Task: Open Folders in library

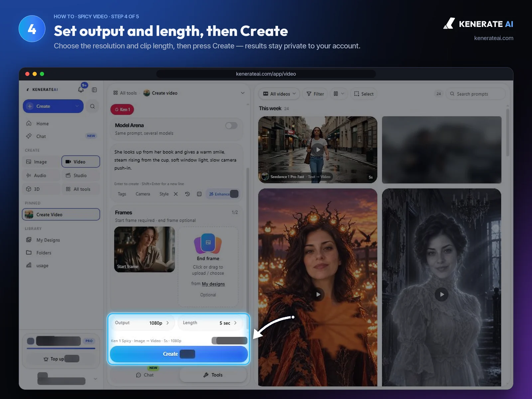Action: 44,253
